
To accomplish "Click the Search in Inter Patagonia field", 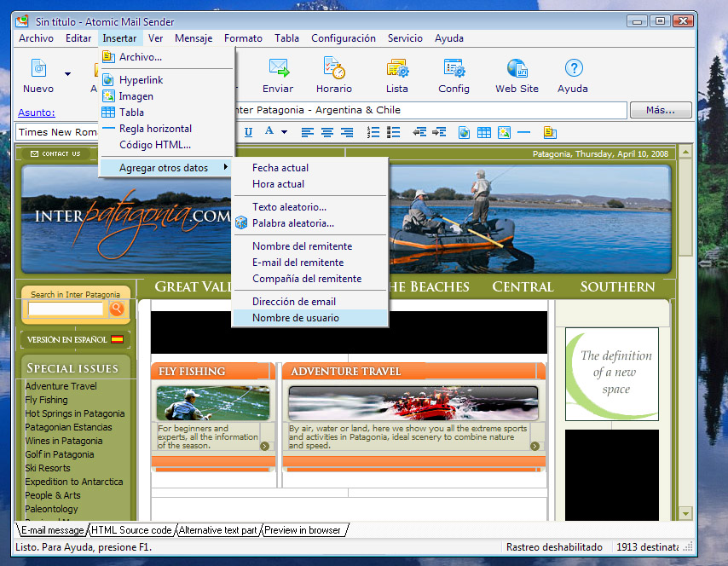I will (66, 309).
